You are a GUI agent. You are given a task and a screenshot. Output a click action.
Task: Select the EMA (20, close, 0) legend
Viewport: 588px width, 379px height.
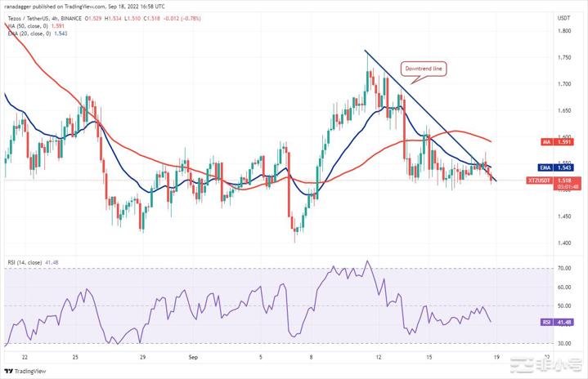point(30,33)
